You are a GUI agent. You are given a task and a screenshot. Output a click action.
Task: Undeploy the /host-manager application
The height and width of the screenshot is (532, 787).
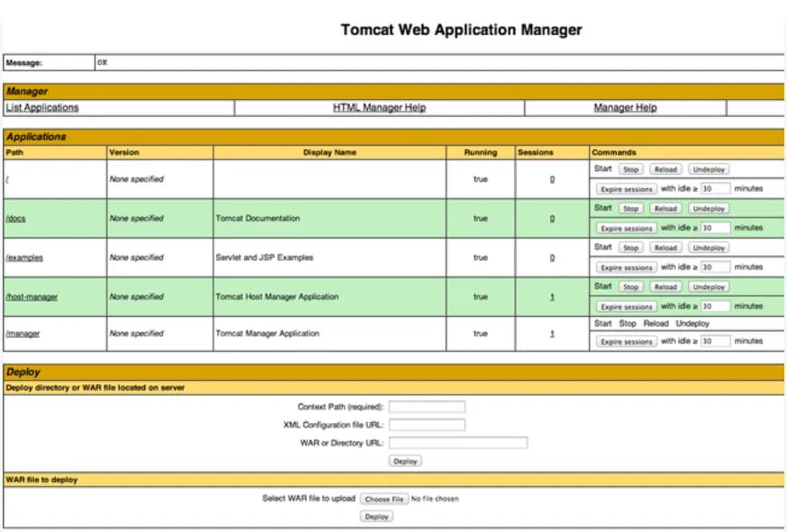709,286
